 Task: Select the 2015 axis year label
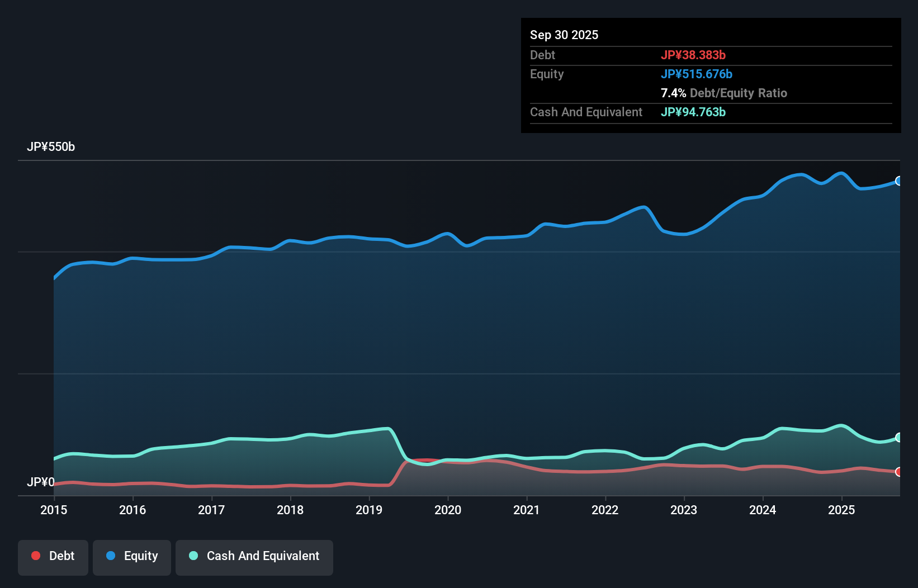pyautogui.click(x=53, y=510)
